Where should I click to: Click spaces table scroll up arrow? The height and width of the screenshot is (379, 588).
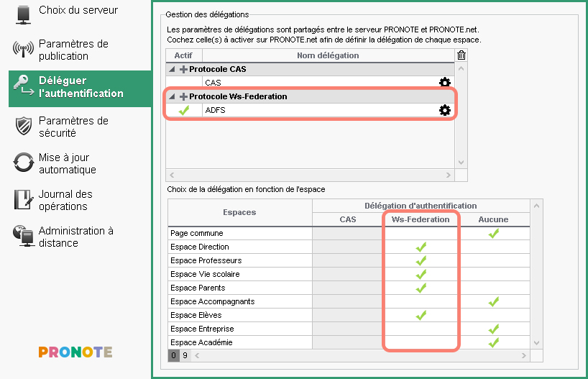pos(537,206)
